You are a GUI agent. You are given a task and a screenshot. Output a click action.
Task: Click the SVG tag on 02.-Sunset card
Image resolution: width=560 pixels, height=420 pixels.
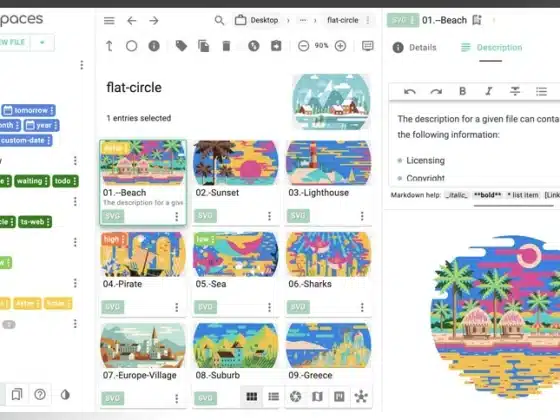click(205, 216)
